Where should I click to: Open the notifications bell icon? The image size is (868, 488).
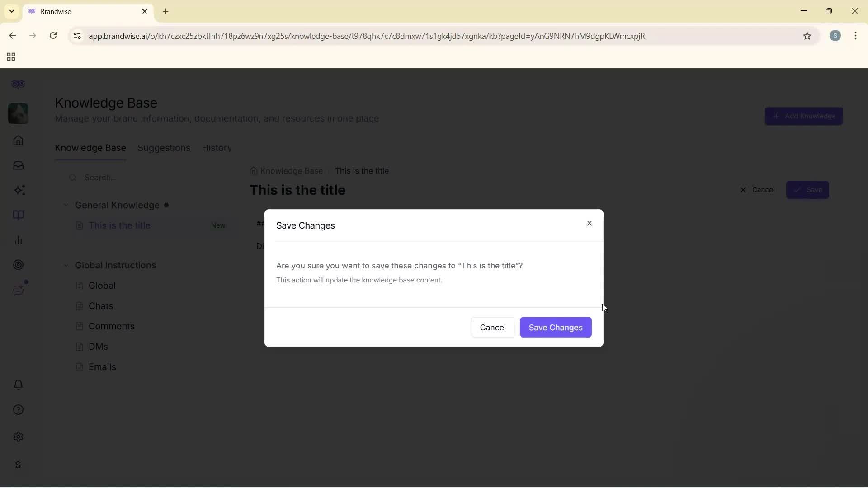[x=18, y=384]
